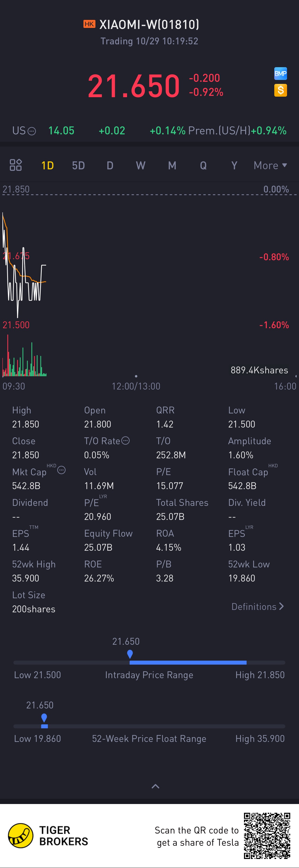Image resolution: width=299 pixels, height=868 pixels.
Task: Tap the volume bars chart
Action: click(x=24, y=356)
